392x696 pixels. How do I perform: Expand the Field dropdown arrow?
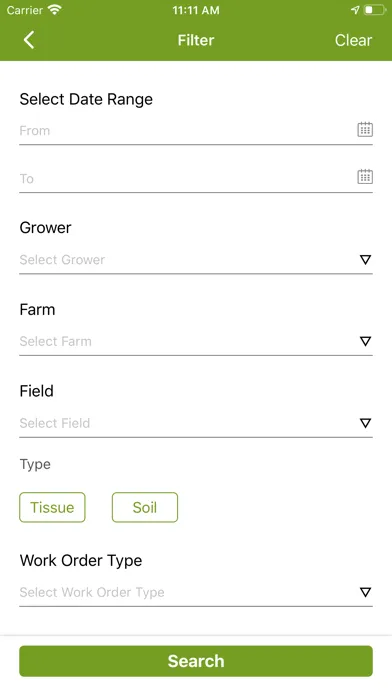[x=365, y=423]
